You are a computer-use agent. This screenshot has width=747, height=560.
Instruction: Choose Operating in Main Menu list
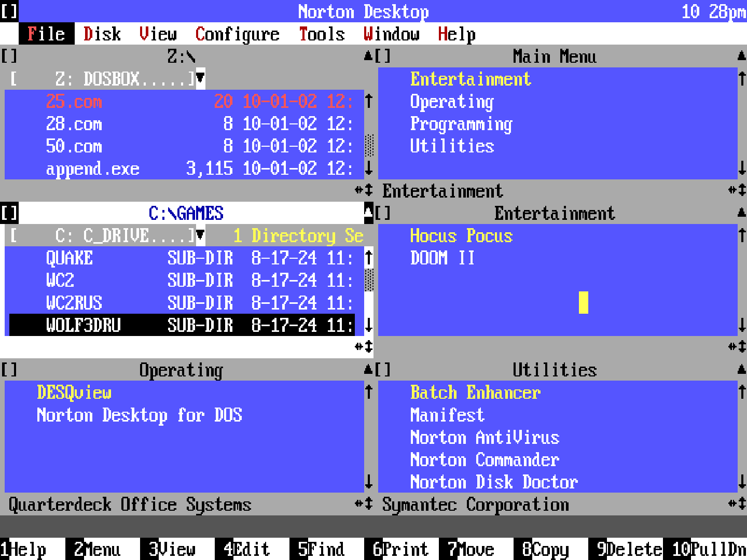pos(452,101)
